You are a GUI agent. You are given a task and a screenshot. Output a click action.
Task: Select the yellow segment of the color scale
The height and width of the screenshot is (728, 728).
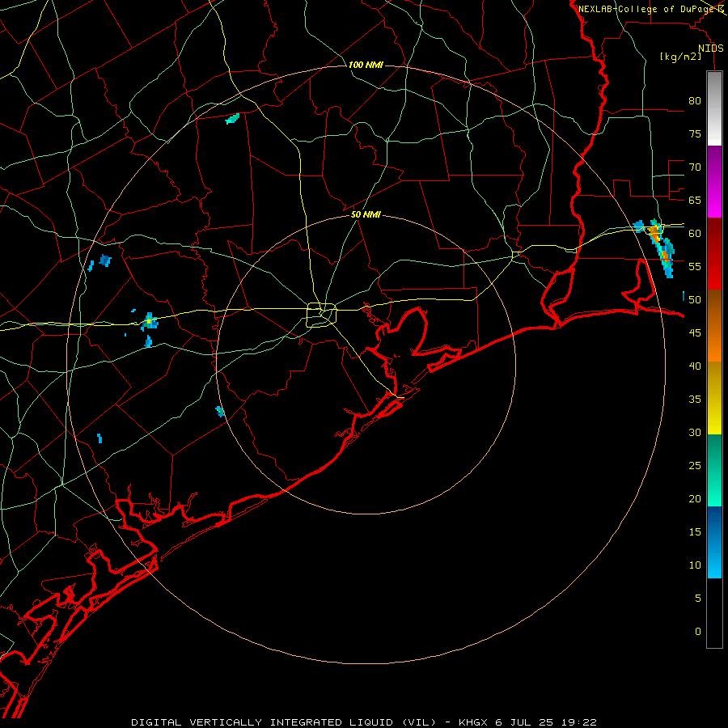click(x=714, y=397)
